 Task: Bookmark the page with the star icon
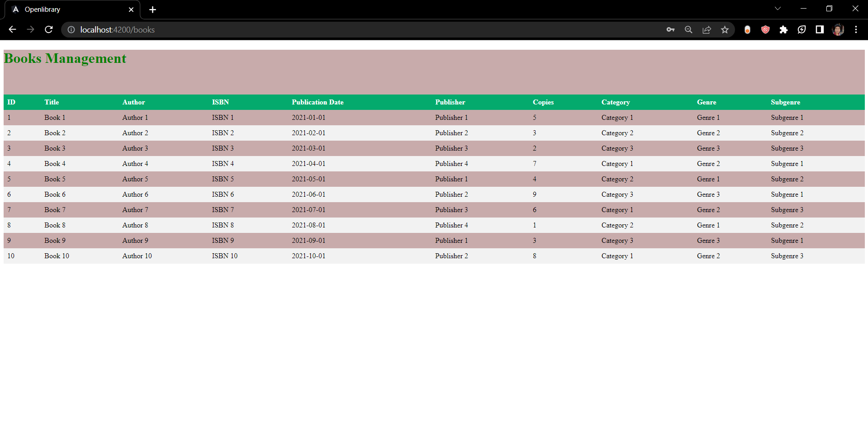coord(725,29)
